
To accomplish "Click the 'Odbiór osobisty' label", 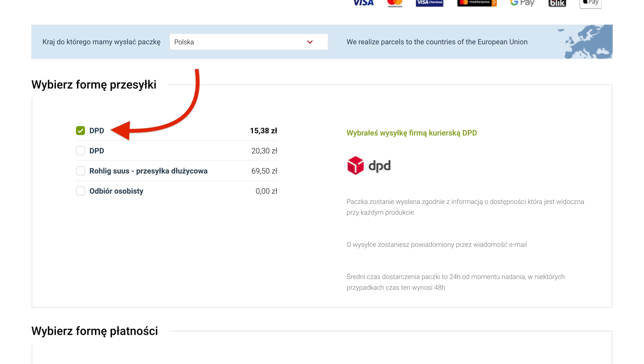I will point(116,191).
